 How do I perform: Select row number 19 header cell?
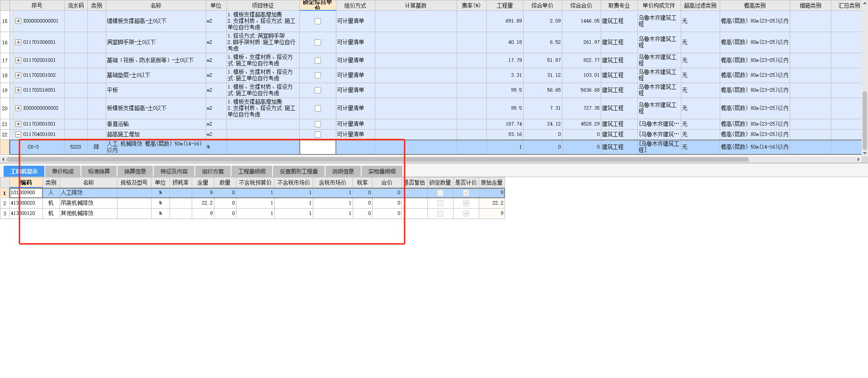pos(5,90)
